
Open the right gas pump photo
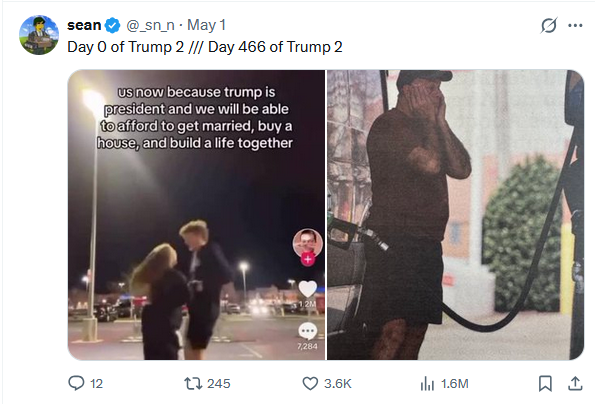coord(455,215)
